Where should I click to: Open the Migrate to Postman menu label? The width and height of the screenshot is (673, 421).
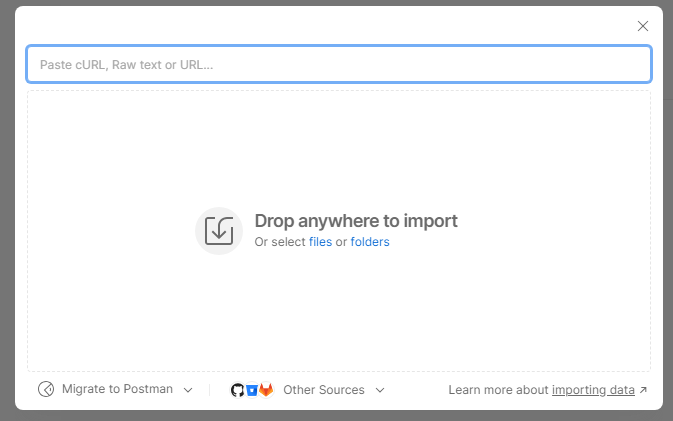point(117,389)
